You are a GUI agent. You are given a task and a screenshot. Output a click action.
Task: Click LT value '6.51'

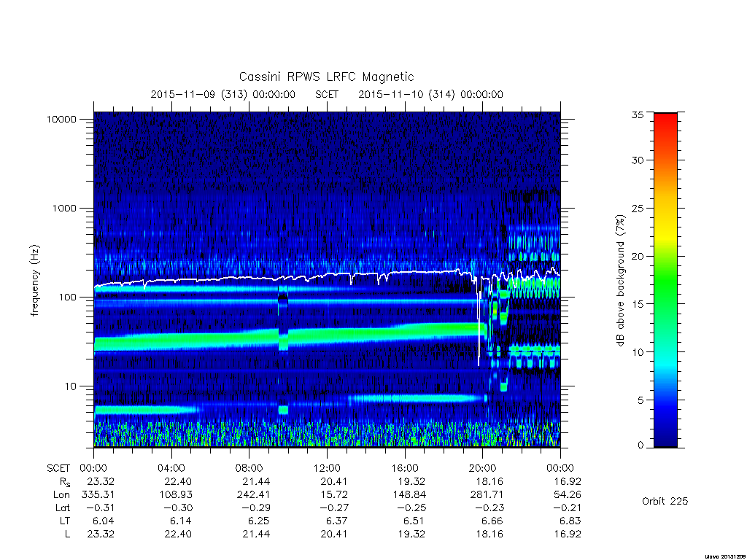[x=415, y=521]
